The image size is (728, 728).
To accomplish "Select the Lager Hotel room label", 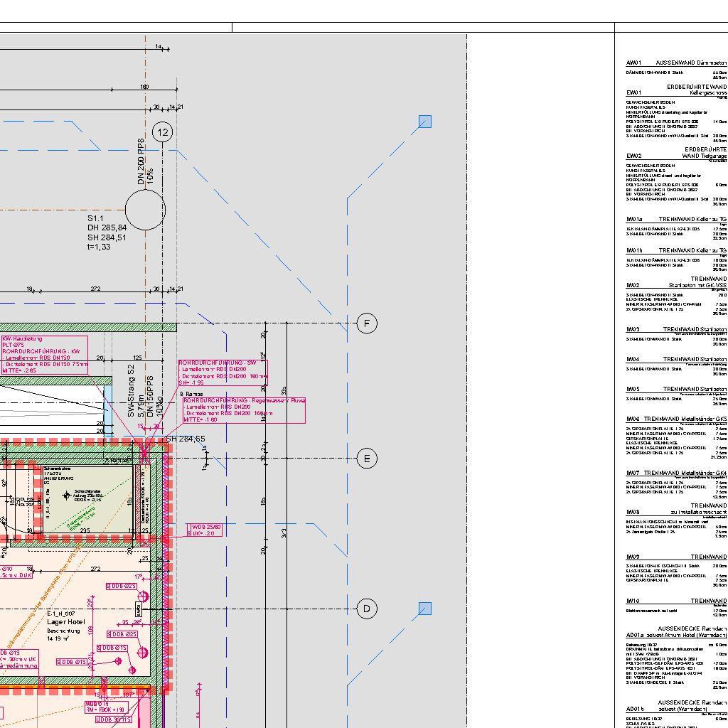I will tap(65, 622).
